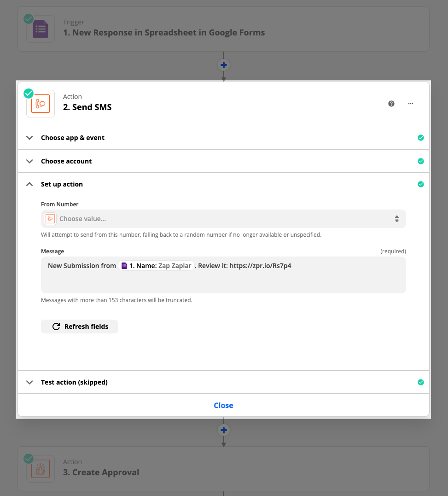Open the trigger step New Response in Spreadsheet
The width and height of the screenshot is (448, 496).
[223, 29]
